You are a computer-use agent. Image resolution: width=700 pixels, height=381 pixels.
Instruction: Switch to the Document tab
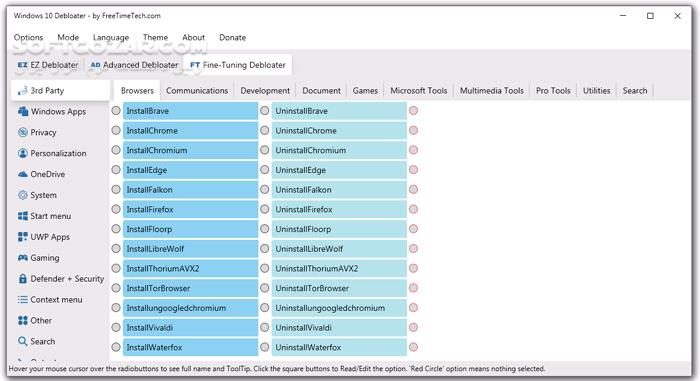(321, 91)
